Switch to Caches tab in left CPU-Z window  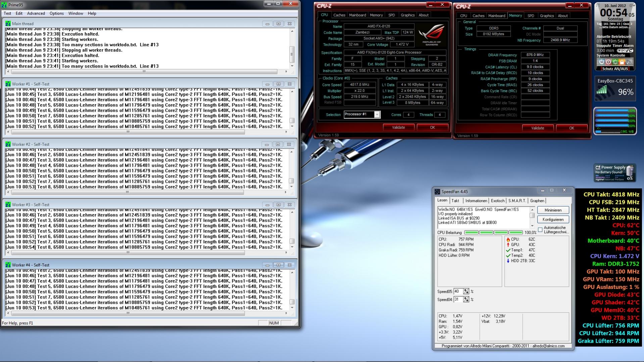tap(339, 15)
